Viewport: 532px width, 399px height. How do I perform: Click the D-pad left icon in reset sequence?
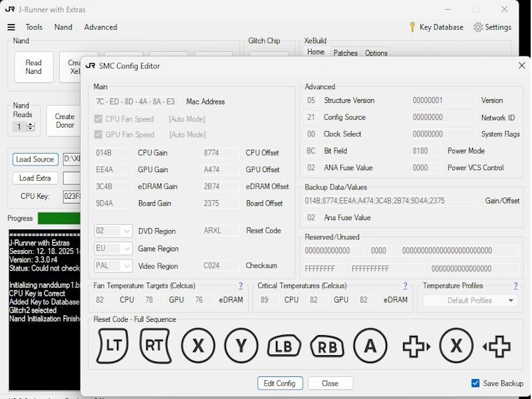pyautogui.click(x=497, y=346)
